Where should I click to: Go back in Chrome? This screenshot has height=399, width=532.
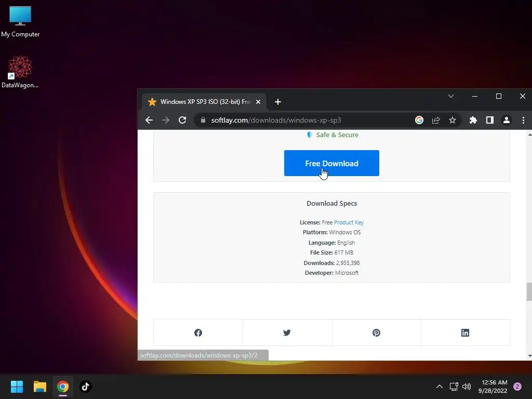149,120
